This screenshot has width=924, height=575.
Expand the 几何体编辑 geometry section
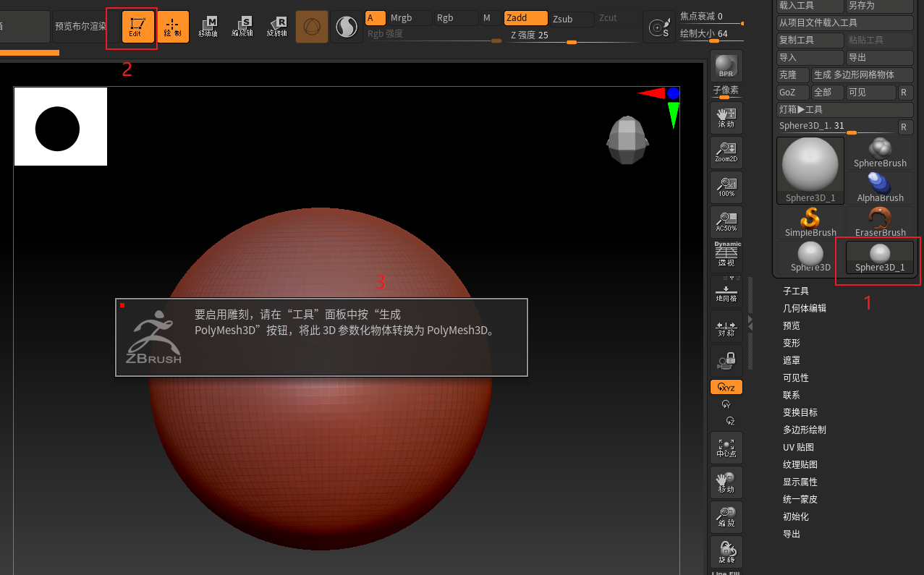[804, 308]
